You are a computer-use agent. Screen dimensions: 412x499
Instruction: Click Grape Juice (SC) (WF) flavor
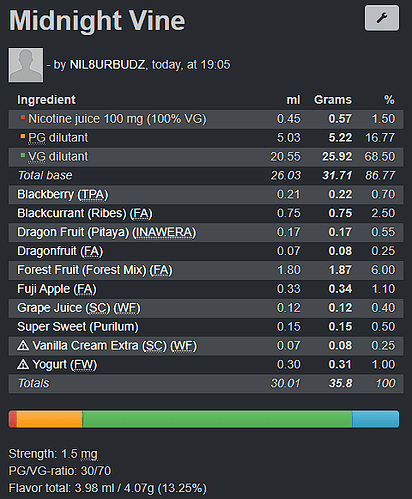click(x=79, y=308)
